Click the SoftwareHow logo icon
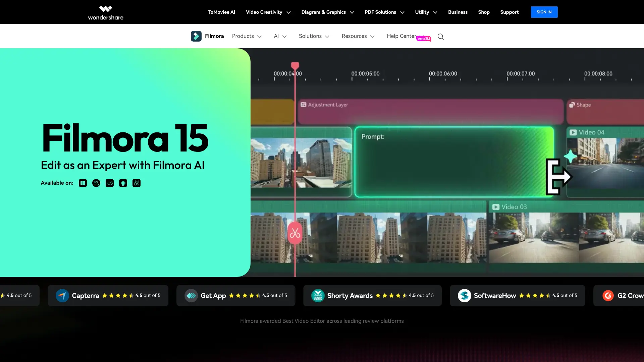Screen dimensions: 644x362 (x=465, y=296)
